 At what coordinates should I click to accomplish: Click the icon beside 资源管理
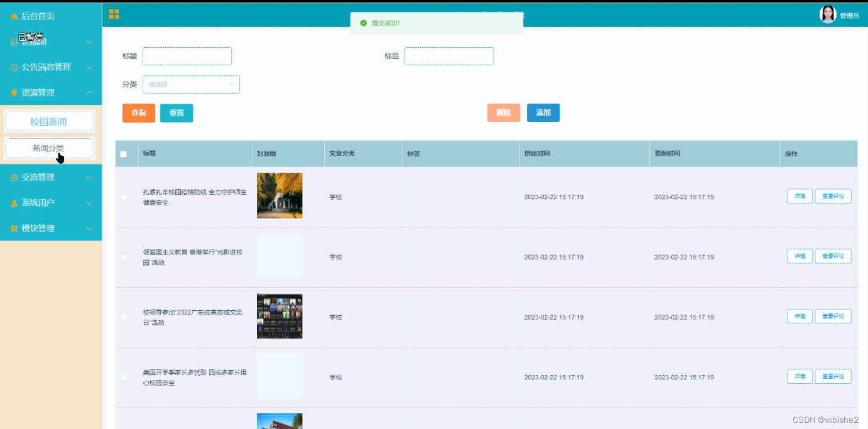point(14,93)
